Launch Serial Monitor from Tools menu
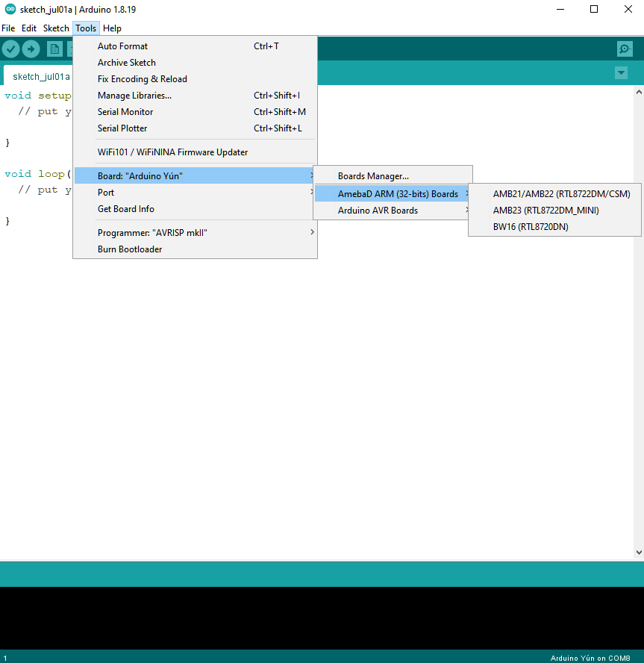The height and width of the screenshot is (663, 644). tap(195, 112)
